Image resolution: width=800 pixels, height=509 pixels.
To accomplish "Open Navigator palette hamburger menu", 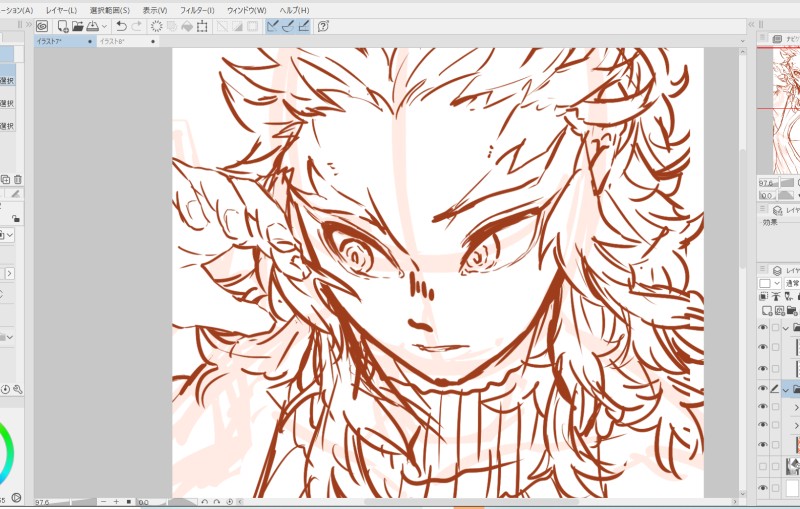I will [x=762, y=38].
